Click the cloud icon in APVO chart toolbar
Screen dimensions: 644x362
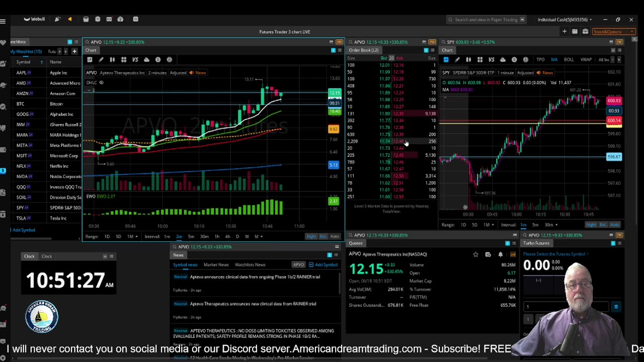click(x=146, y=60)
